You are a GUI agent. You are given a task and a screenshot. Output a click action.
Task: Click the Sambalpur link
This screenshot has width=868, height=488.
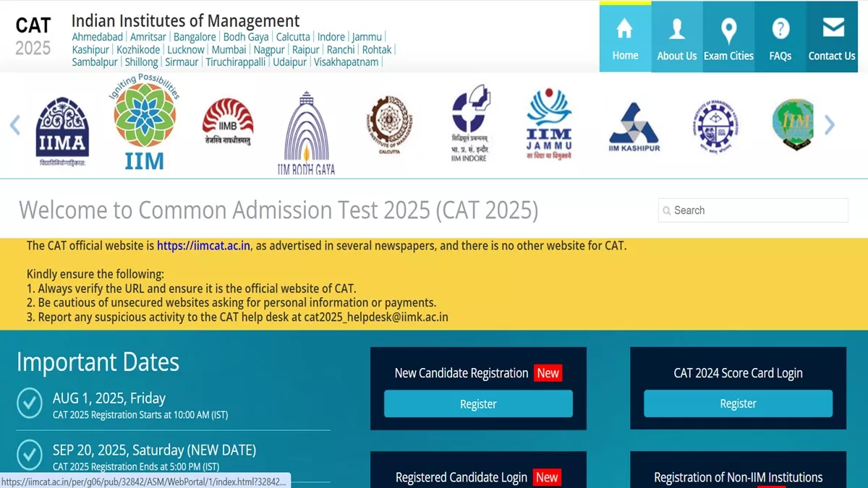coord(95,62)
